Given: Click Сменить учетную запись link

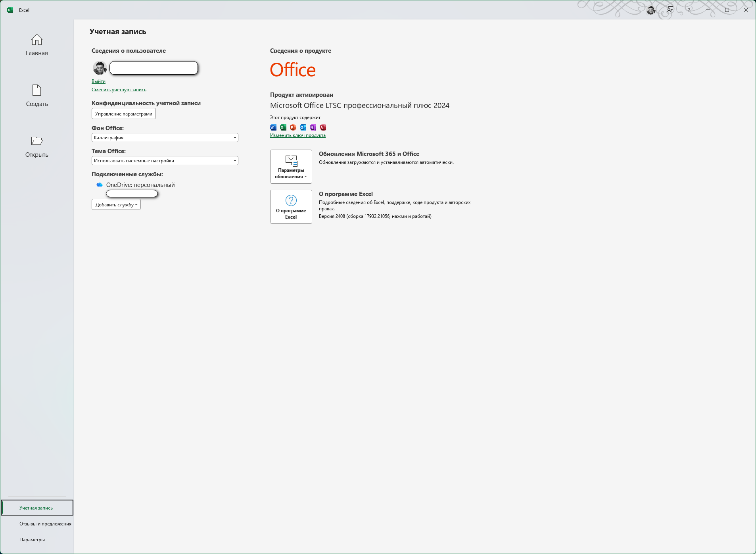Looking at the screenshot, I should tap(119, 90).
